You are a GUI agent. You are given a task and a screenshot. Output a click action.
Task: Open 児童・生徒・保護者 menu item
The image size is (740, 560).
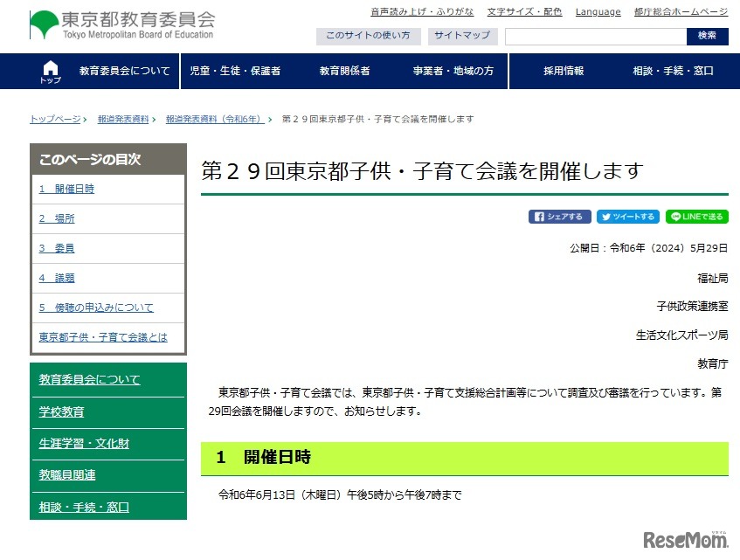[x=235, y=72]
